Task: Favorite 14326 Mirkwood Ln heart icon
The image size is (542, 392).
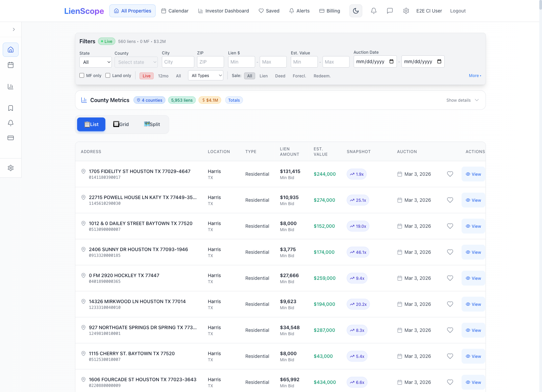Action: [x=450, y=304]
